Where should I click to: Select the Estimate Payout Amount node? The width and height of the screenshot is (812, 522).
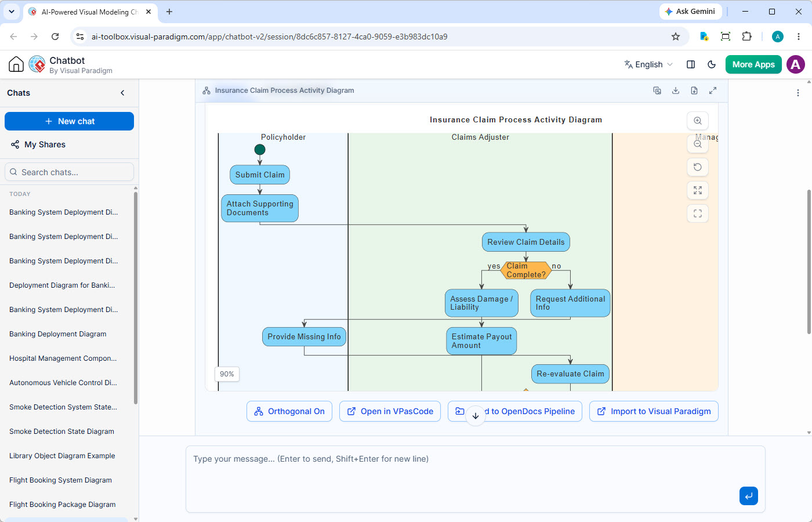(x=481, y=341)
